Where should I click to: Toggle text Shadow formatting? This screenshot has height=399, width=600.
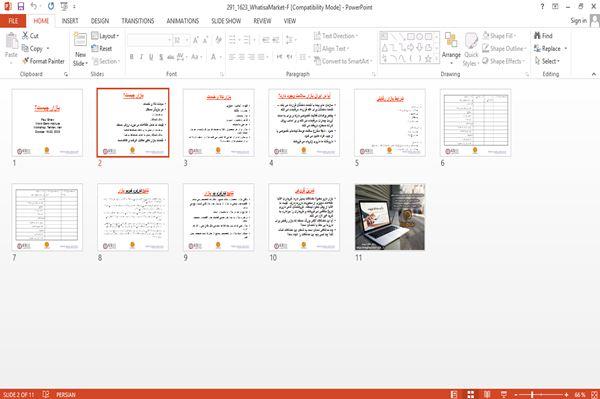[x=161, y=57]
